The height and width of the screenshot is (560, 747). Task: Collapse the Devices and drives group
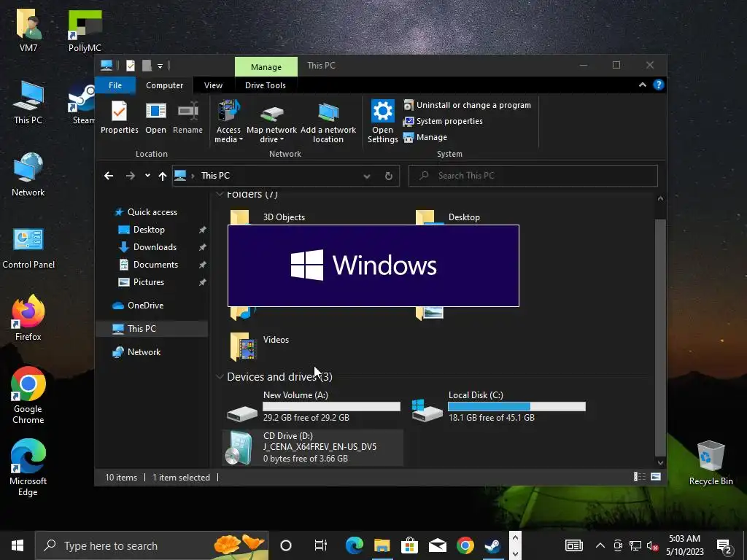click(220, 377)
